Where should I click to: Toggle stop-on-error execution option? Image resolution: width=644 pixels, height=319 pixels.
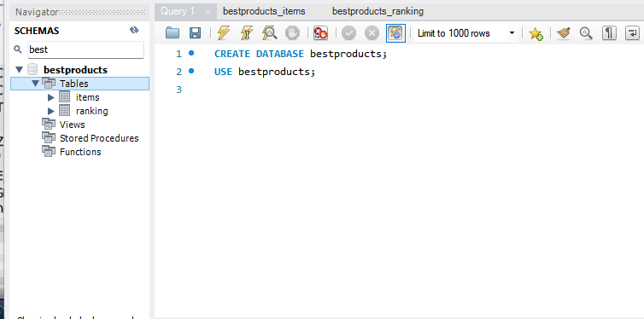(320, 32)
